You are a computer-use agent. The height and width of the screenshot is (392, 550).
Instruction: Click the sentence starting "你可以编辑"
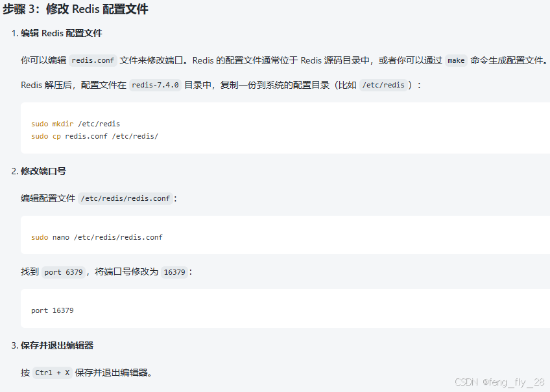click(284, 61)
